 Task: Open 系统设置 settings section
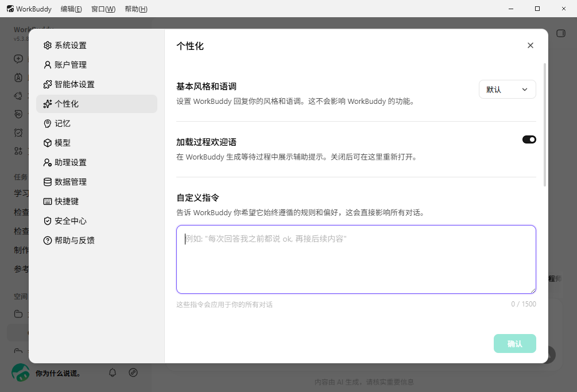coord(96,45)
